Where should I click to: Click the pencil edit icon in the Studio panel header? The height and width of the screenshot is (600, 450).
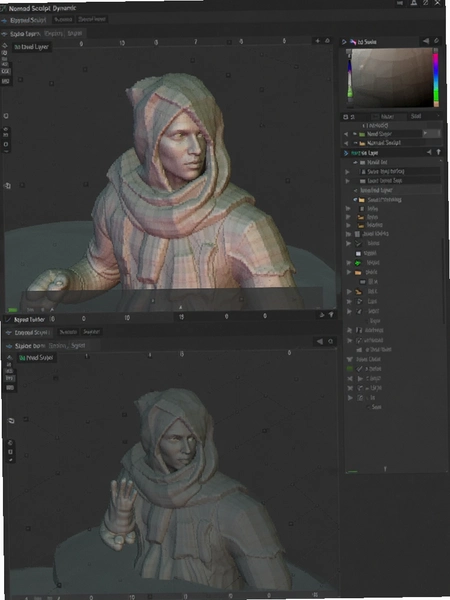[437, 41]
